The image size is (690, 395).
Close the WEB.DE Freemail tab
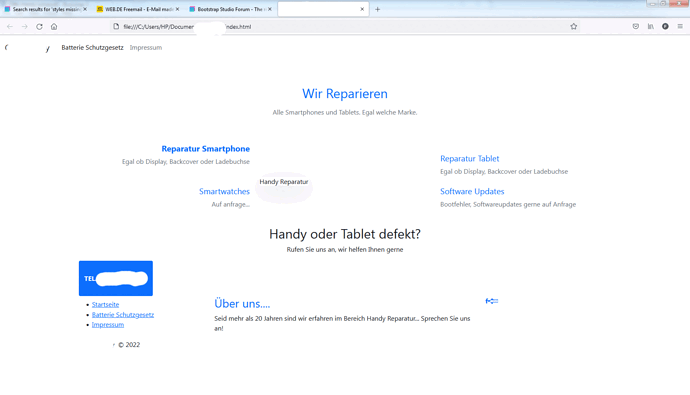point(177,9)
